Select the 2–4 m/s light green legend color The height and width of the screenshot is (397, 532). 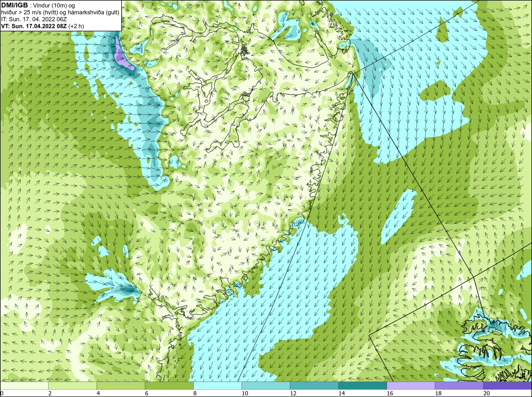(72, 385)
